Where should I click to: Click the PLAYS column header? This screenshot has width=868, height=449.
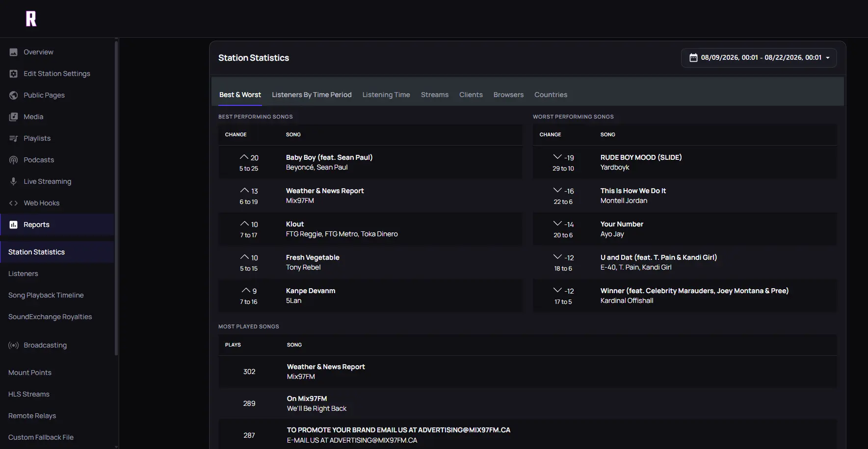pos(233,345)
